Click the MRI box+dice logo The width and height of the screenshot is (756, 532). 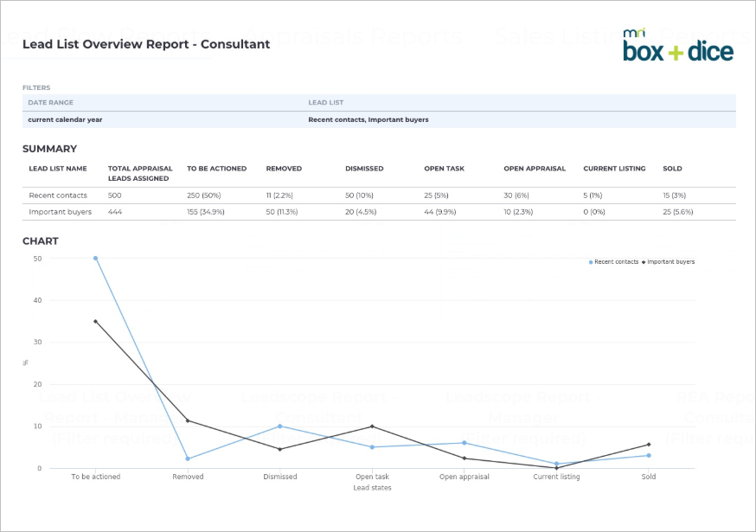(x=678, y=45)
